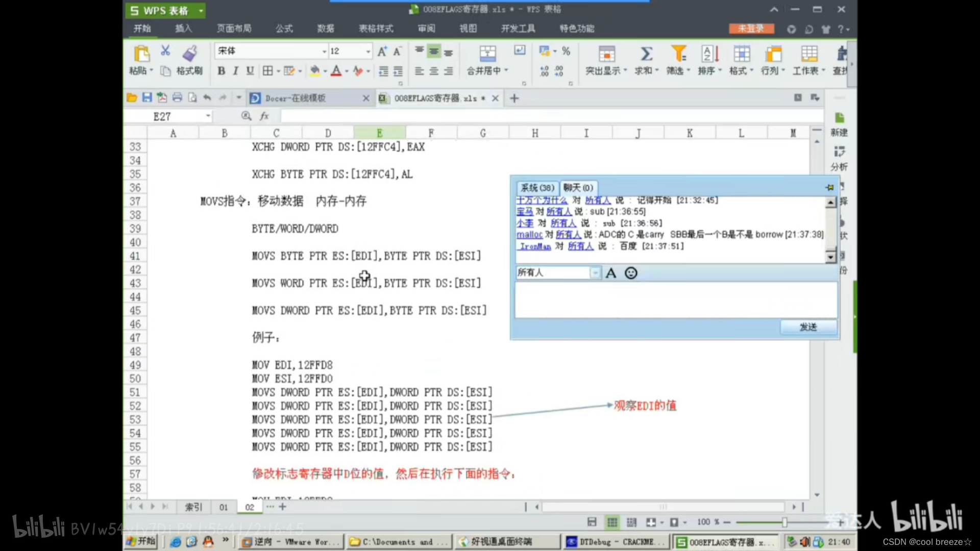Open the Name Box dropdown arrow

tap(208, 116)
